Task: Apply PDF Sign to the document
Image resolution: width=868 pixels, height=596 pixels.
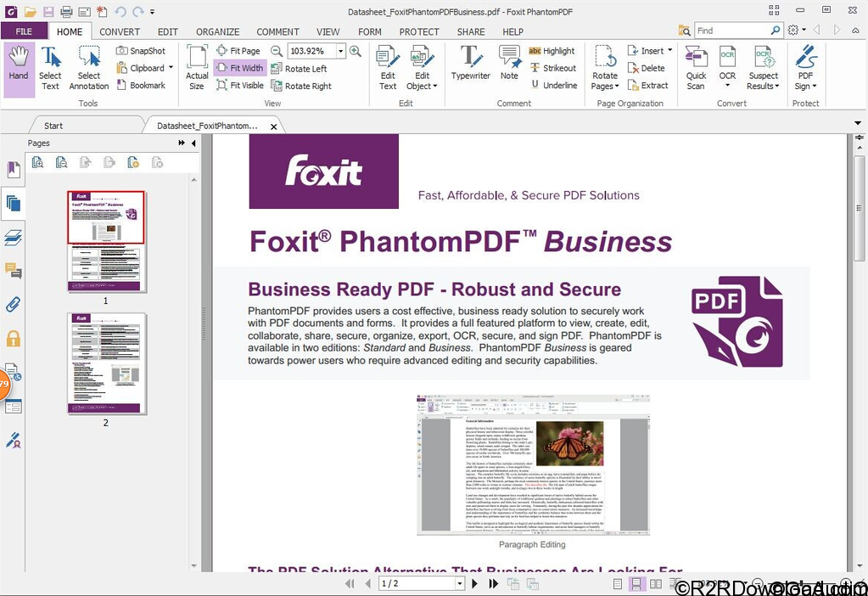Action: click(804, 66)
